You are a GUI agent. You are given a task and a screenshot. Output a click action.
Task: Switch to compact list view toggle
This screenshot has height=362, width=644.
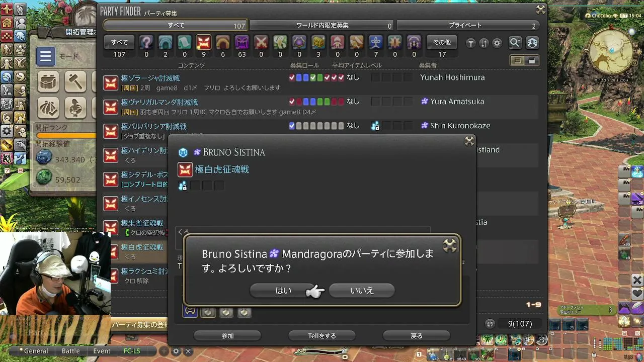(x=532, y=61)
